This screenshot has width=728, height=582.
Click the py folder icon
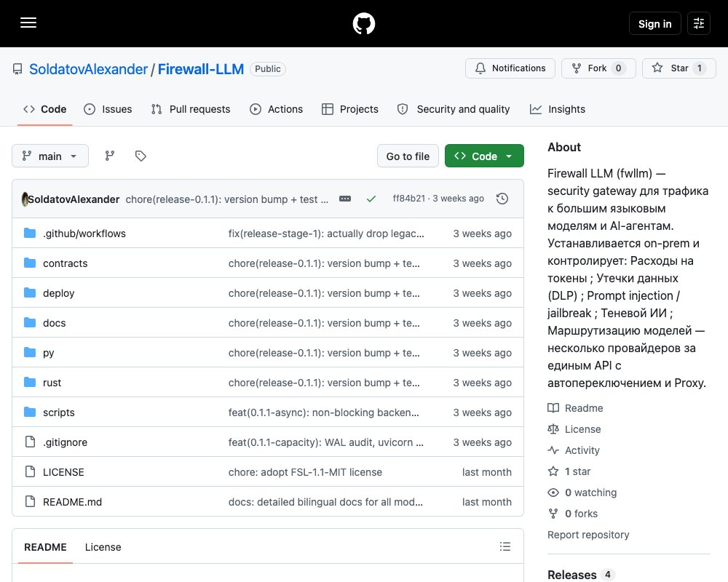click(30, 352)
